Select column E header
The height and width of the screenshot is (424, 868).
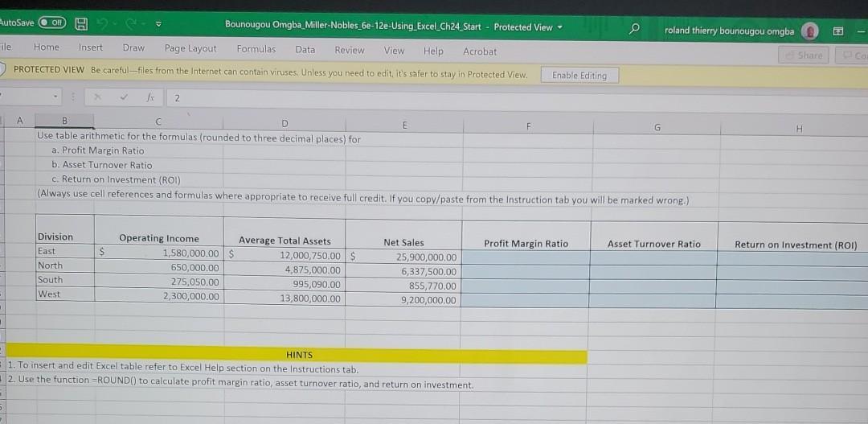(404, 126)
